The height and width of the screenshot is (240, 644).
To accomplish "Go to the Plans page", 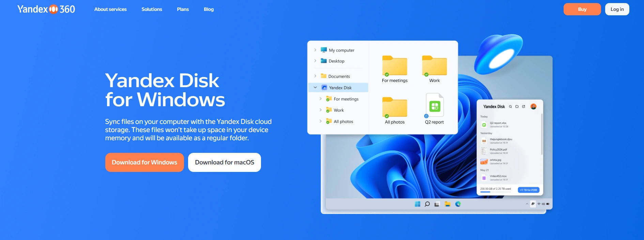I will pos(183,9).
